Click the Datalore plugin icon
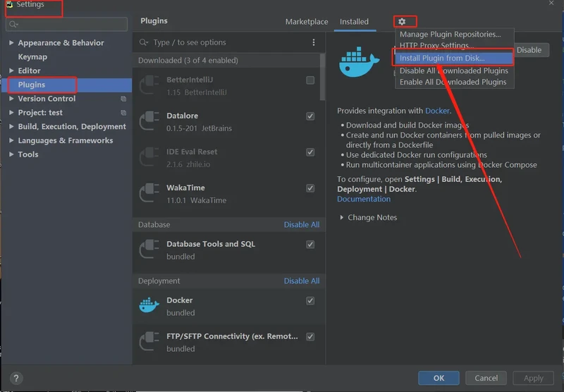This screenshot has height=392, width=564. tap(149, 121)
